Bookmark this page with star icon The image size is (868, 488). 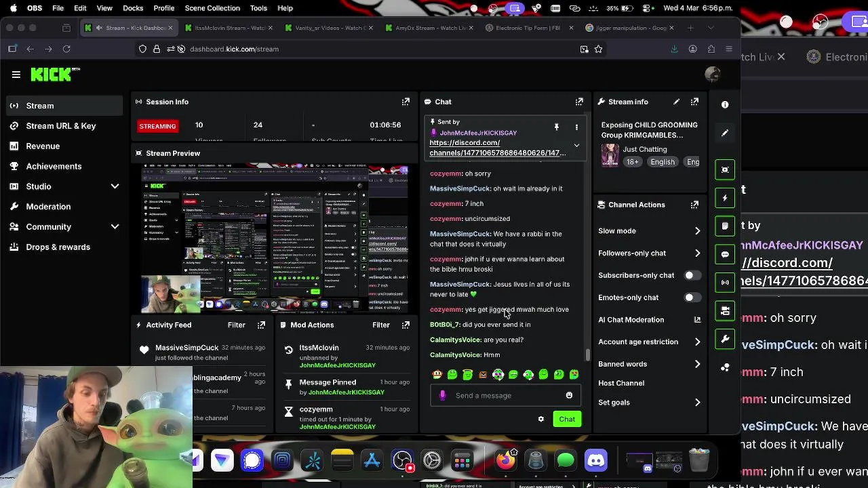pos(598,49)
